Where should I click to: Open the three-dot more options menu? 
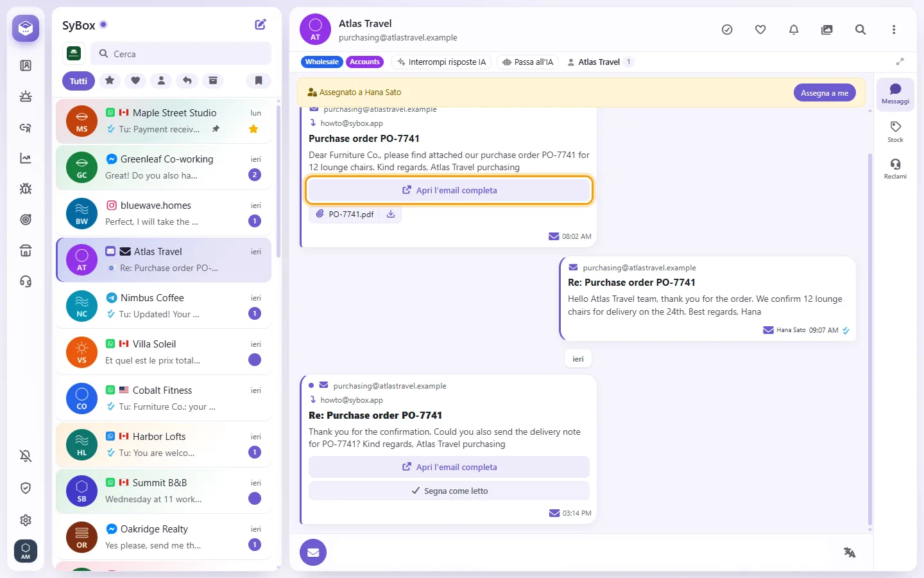[894, 30]
